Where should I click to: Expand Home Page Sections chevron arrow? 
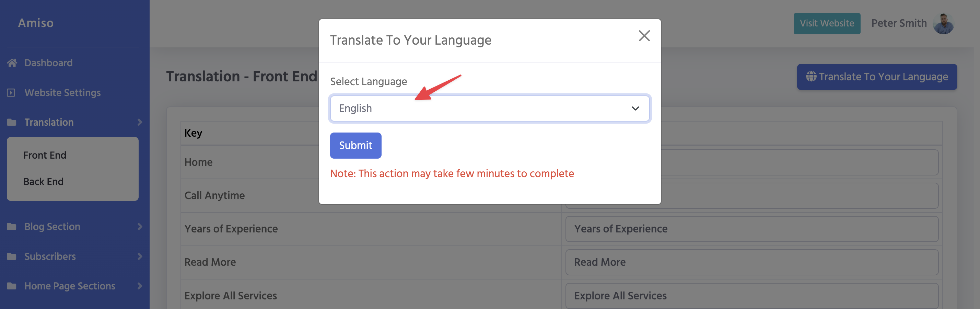(140, 286)
